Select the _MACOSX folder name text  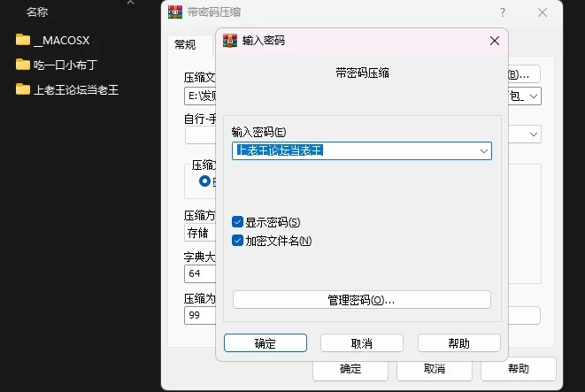(62, 41)
